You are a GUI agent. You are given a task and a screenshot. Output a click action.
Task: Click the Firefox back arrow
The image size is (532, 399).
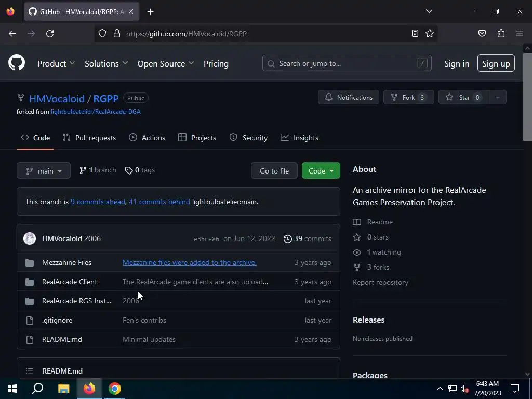(12, 34)
